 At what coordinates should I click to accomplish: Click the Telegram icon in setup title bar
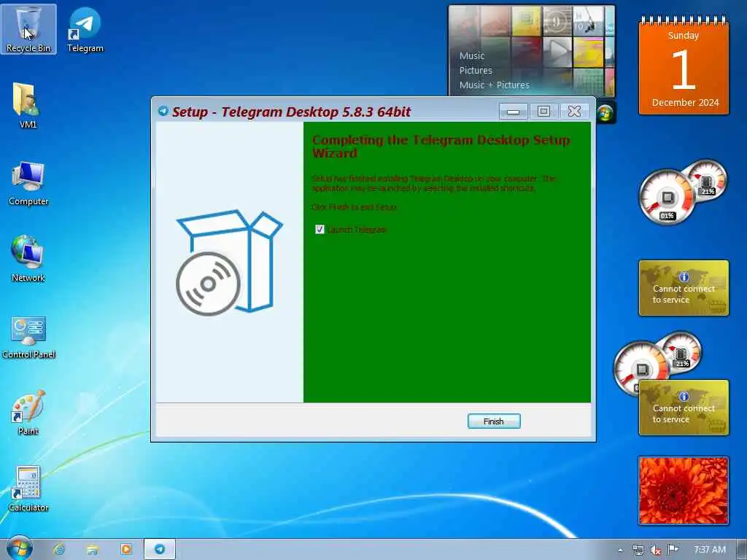(163, 111)
